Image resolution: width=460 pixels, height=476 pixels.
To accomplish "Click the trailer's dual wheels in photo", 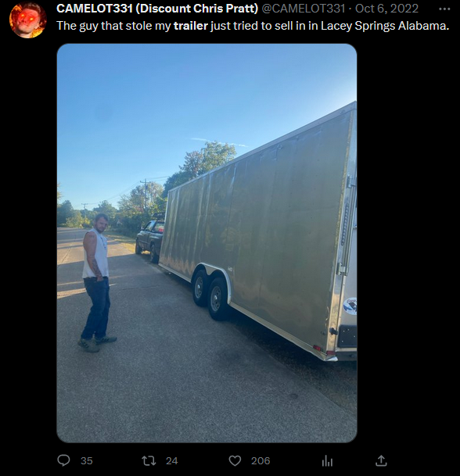I will 210,295.
